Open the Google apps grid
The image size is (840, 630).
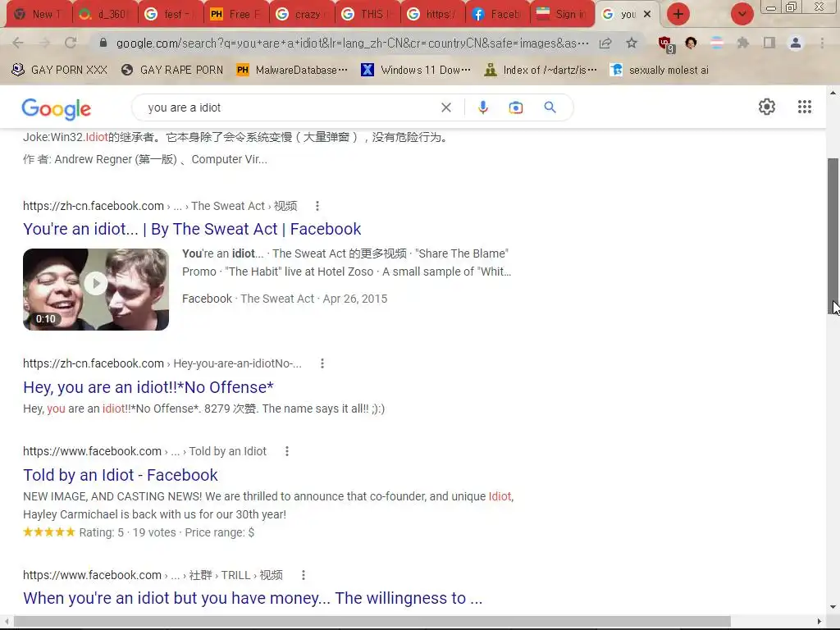(804, 107)
